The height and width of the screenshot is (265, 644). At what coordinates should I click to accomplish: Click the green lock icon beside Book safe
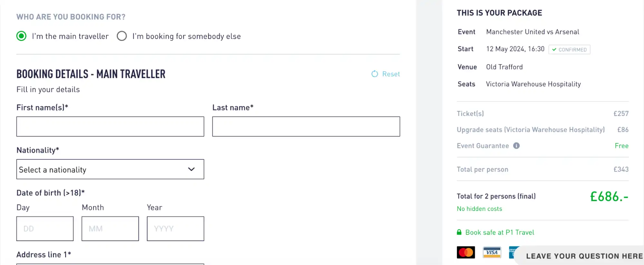point(459,232)
